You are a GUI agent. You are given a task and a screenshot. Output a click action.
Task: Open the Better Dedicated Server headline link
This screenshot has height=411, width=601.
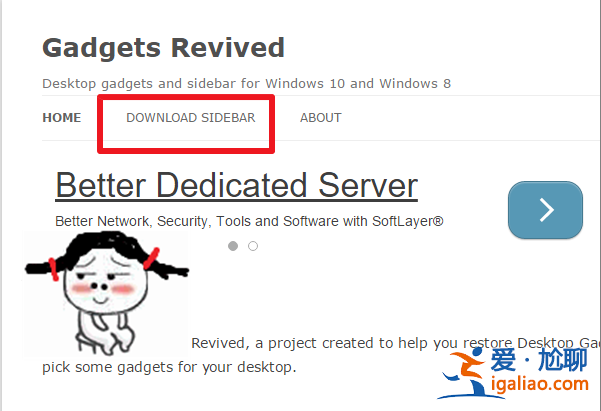pos(236,186)
